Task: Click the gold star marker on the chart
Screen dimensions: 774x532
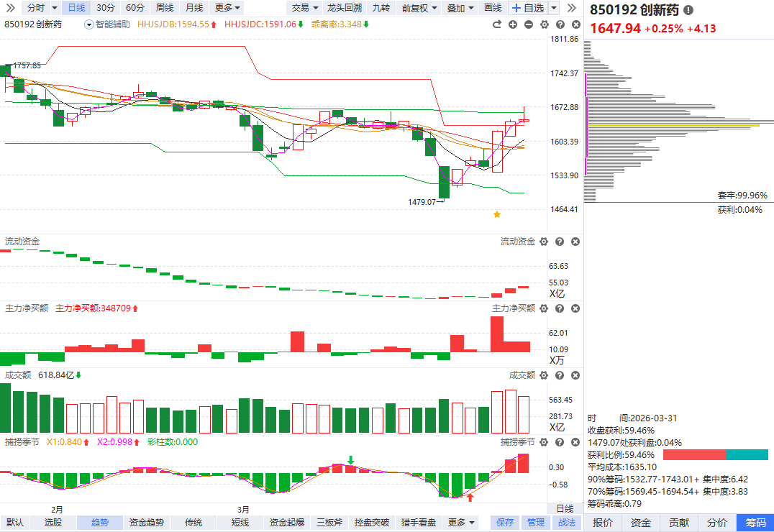Action: pyautogui.click(x=496, y=214)
